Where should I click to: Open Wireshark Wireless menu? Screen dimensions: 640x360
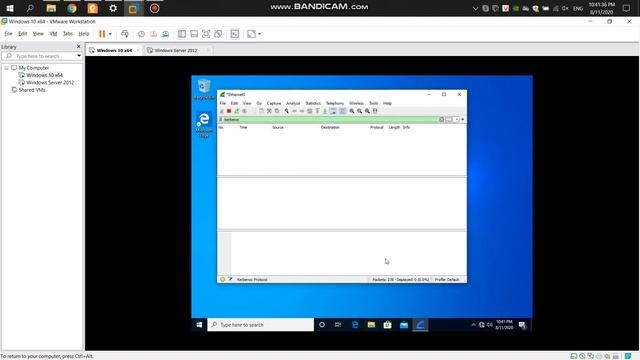pyautogui.click(x=356, y=103)
